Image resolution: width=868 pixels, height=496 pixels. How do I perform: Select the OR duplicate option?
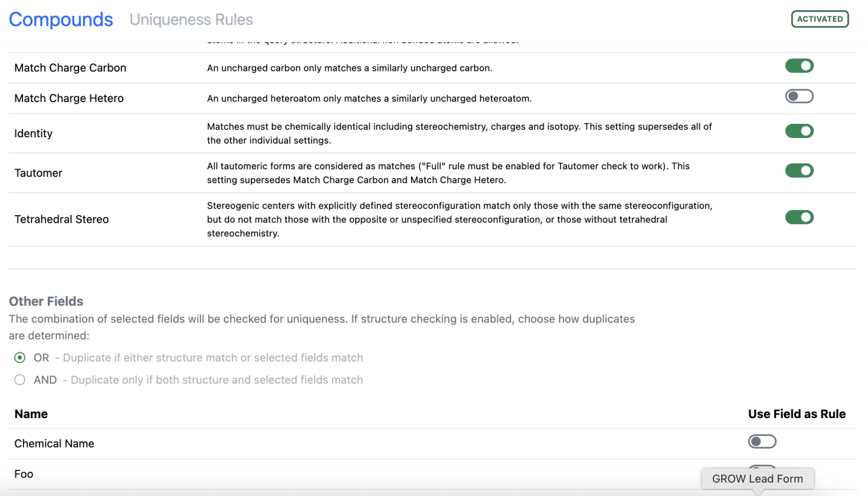pyautogui.click(x=20, y=357)
